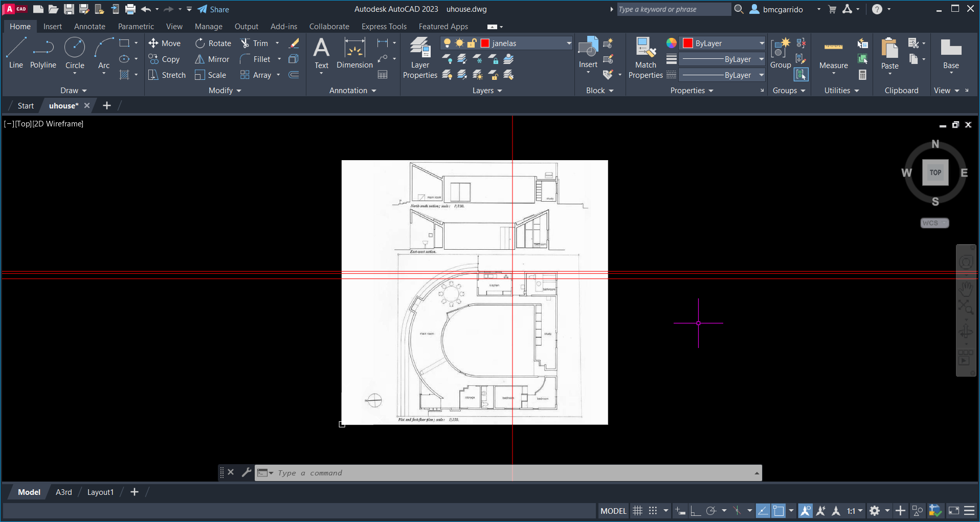
Task: Select the Measure tool
Action: 833,54
